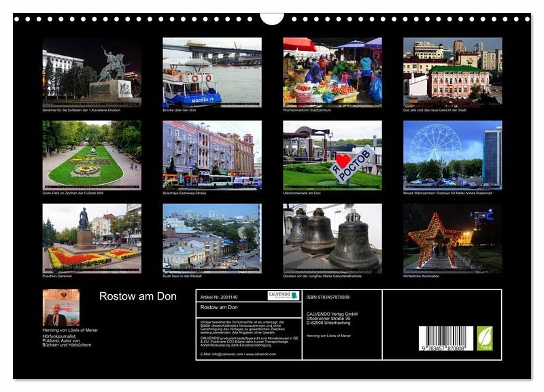
Task: Open the Ferris wheel photo
Action: point(452,156)
